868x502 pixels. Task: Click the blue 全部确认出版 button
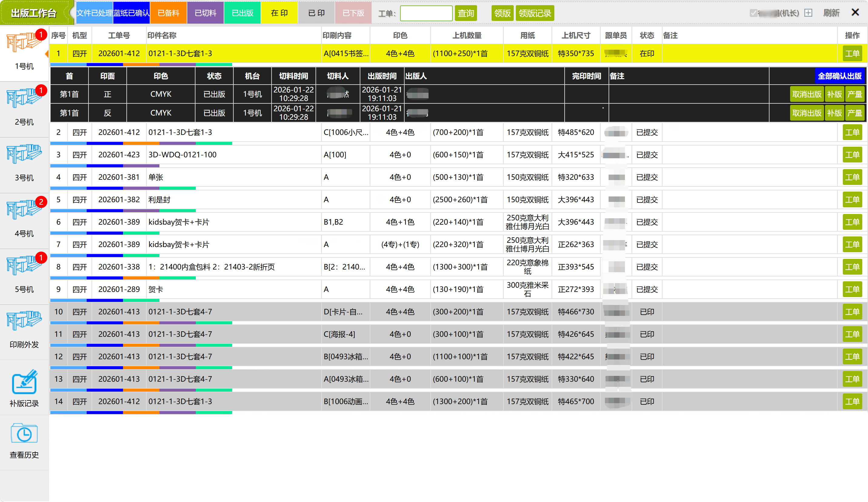[x=840, y=76]
